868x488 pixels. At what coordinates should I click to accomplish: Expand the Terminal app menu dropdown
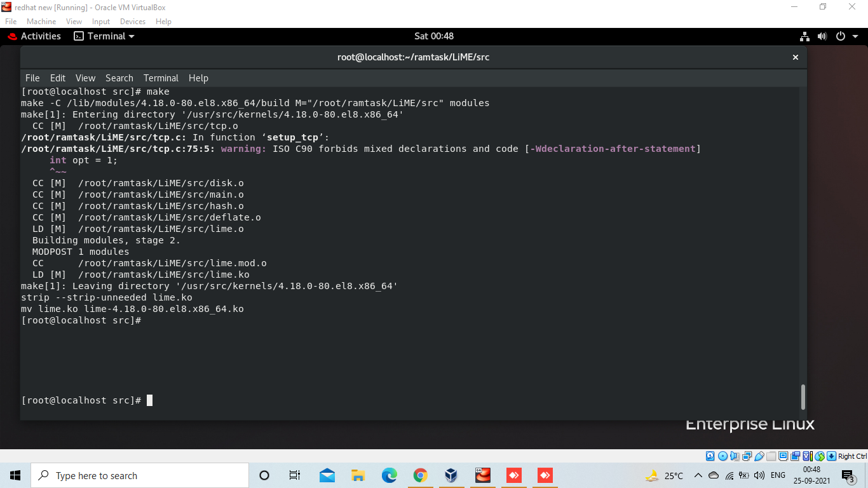tap(104, 36)
